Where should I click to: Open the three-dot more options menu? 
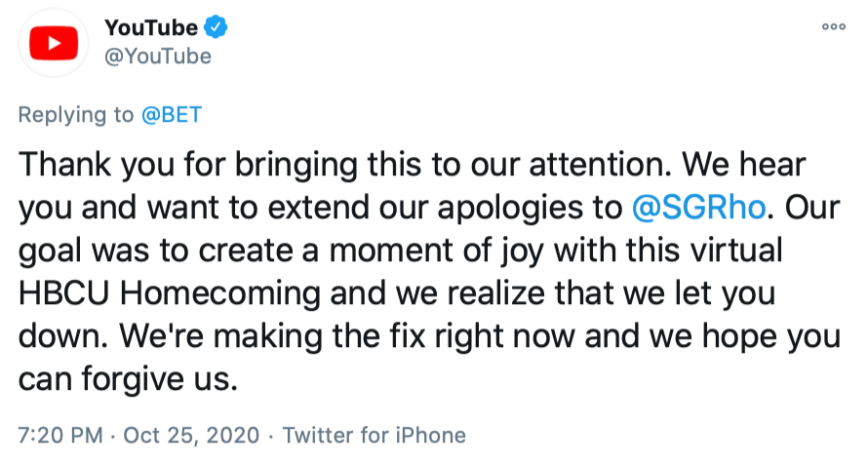pyautogui.click(x=834, y=26)
